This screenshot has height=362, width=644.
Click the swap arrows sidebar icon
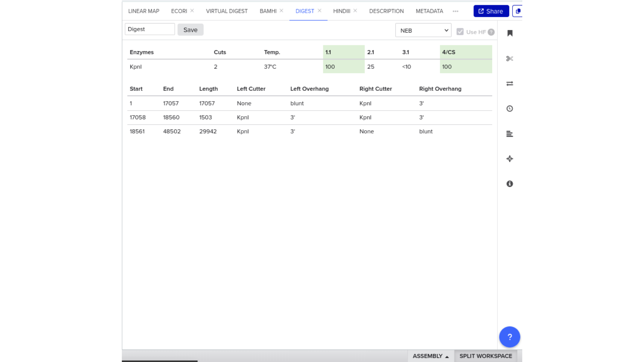pos(509,83)
